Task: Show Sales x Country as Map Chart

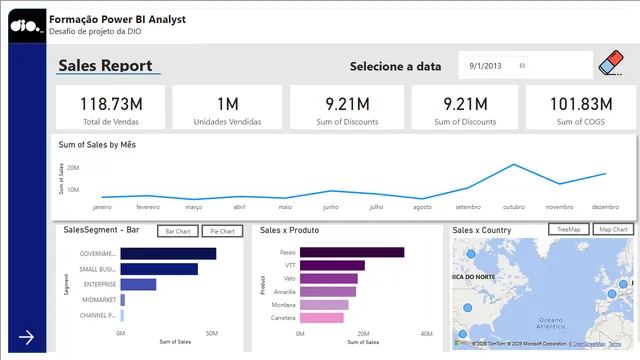Action: coord(613,229)
